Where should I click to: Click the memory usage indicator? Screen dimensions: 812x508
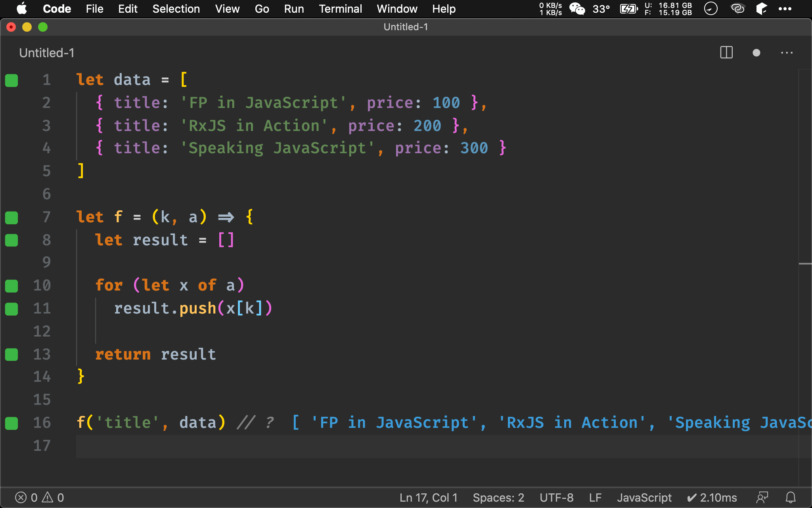668,9
